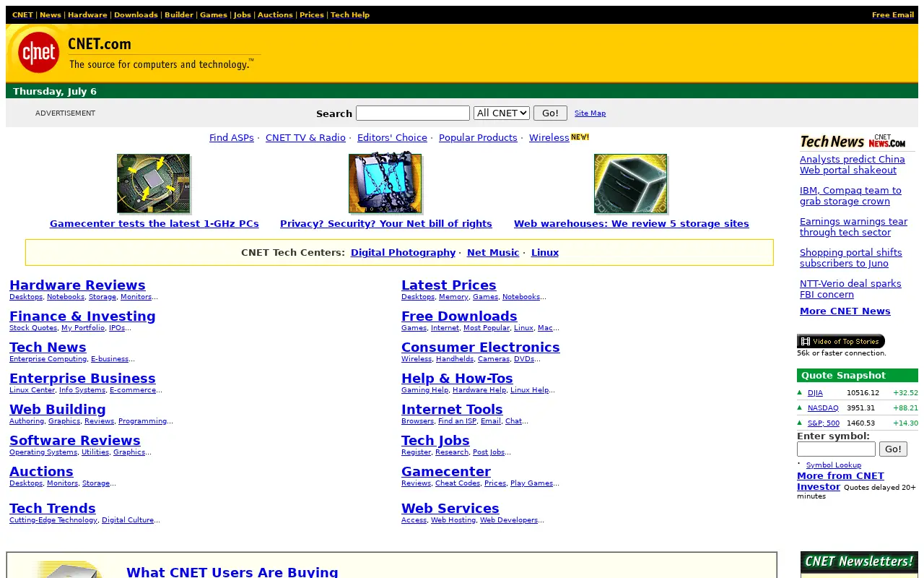
Task: Open the web warehouses storage thumbnail
Action: (x=631, y=184)
